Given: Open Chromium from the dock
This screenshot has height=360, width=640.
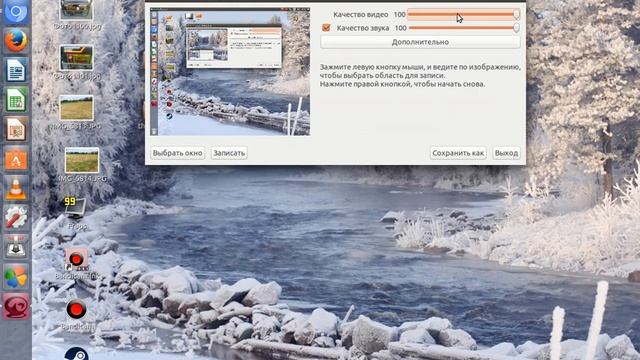Looking at the screenshot, I should pyautogui.click(x=16, y=11).
